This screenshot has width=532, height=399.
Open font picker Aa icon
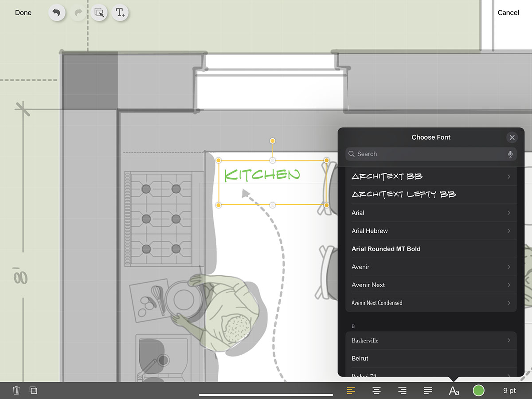pyautogui.click(x=454, y=391)
